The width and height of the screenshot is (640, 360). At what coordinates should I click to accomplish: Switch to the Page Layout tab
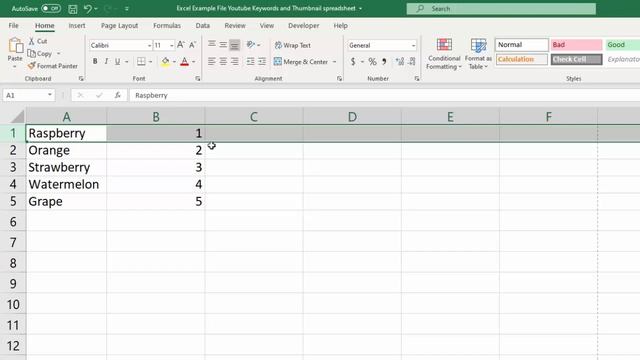(x=119, y=25)
